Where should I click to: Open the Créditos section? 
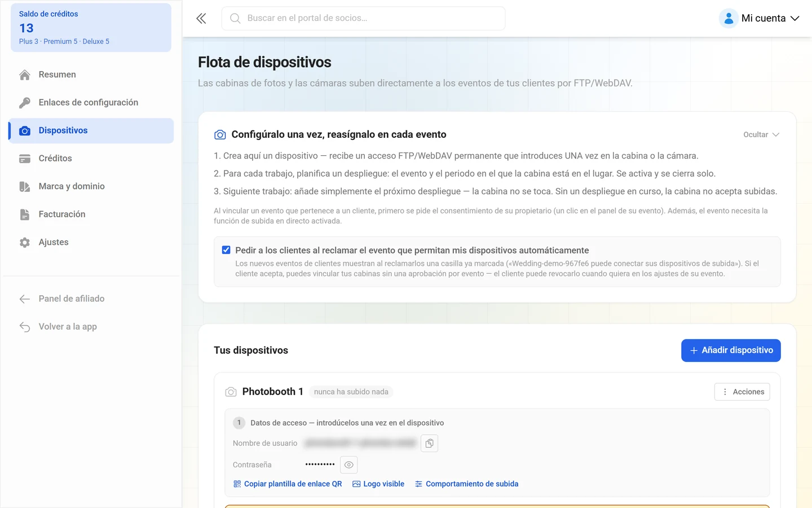coord(91,159)
